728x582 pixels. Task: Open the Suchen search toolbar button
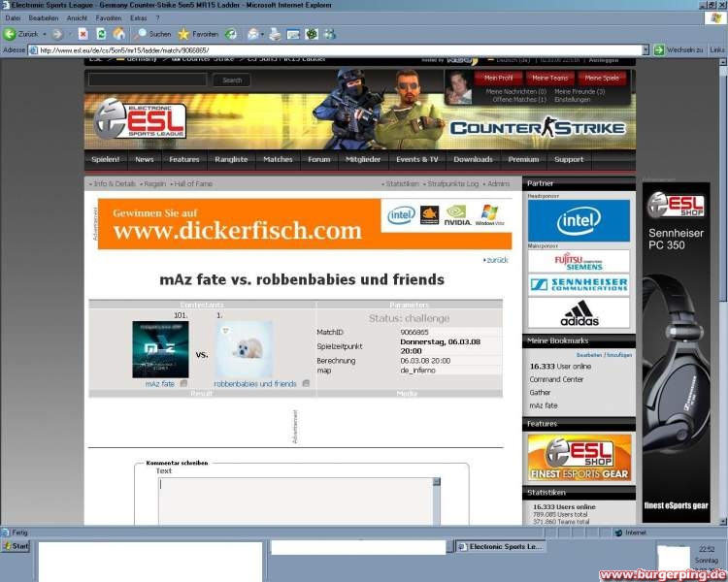[152, 34]
